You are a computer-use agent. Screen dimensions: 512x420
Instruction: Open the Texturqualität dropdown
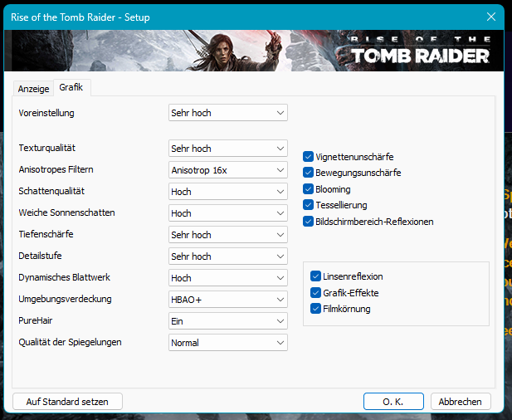pyautogui.click(x=228, y=149)
